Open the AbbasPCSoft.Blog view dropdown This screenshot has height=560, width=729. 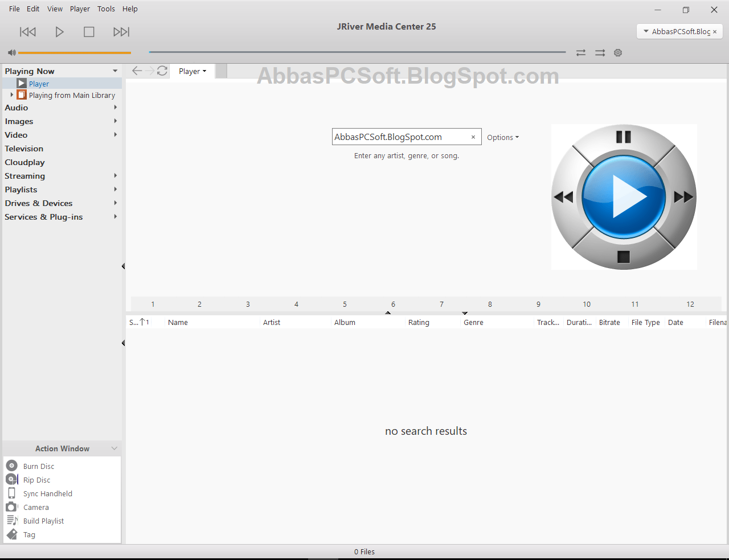pos(646,32)
